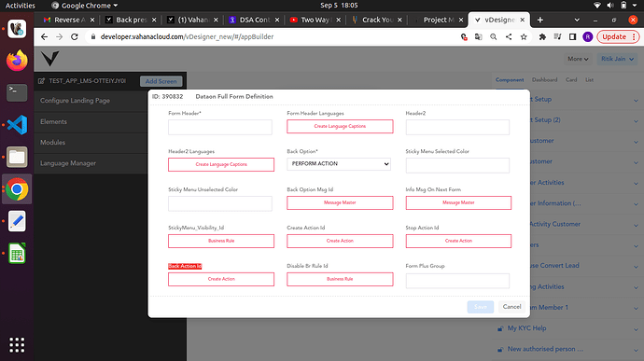Reload the page with the refresh icon
Screen dimensions: 644x361
pos(75,36)
